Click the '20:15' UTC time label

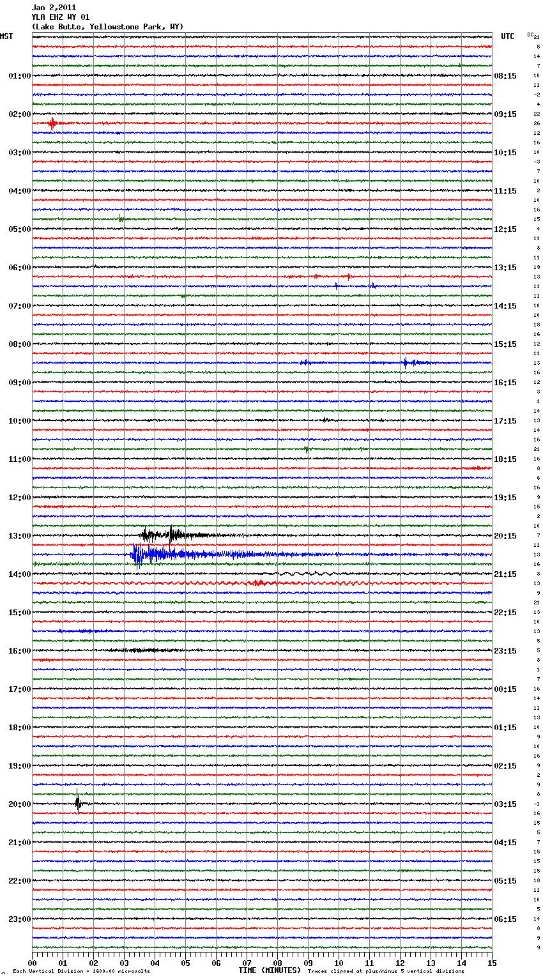pos(505,536)
